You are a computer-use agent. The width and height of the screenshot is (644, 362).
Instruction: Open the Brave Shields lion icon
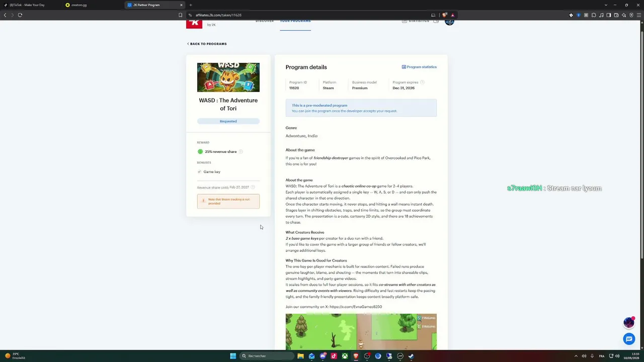[445, 15]
